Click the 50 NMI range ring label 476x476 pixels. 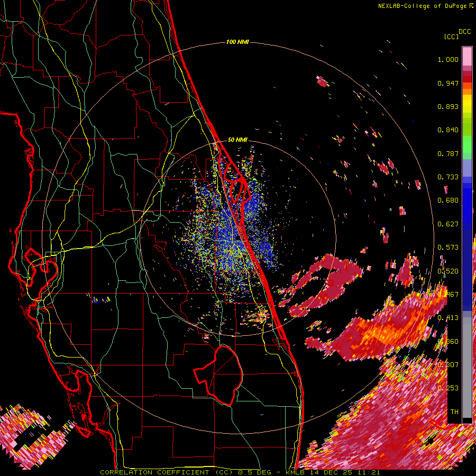click(237, 140)
